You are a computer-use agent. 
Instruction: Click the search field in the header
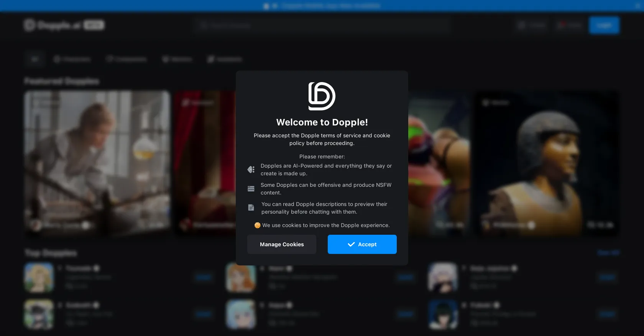pyautogui.click(x=322, y=25)
